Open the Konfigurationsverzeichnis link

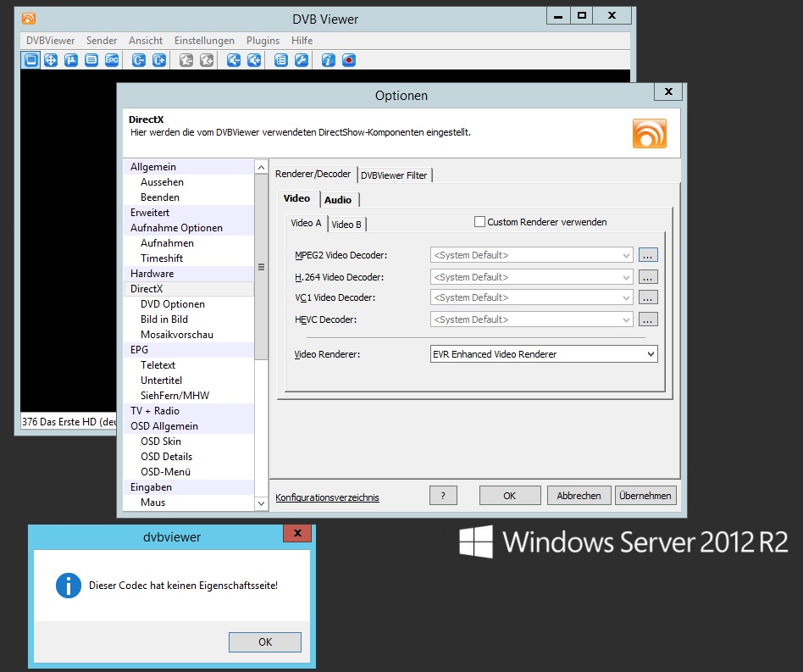(327, 497)
